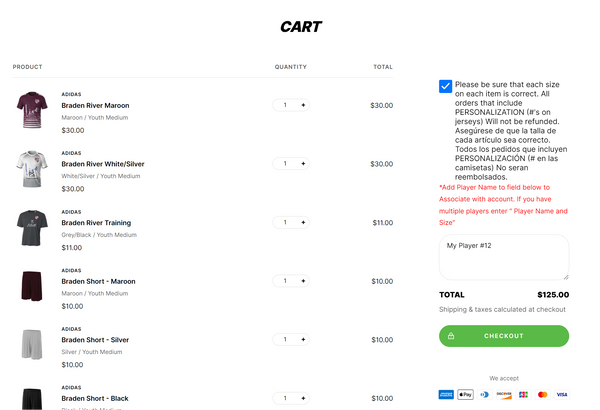Increase quantity of Braden River Training

click(303, 223)
